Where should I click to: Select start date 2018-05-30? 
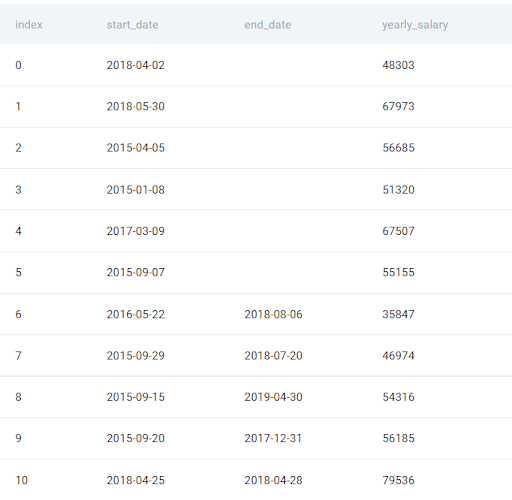(x=136, y=106)
